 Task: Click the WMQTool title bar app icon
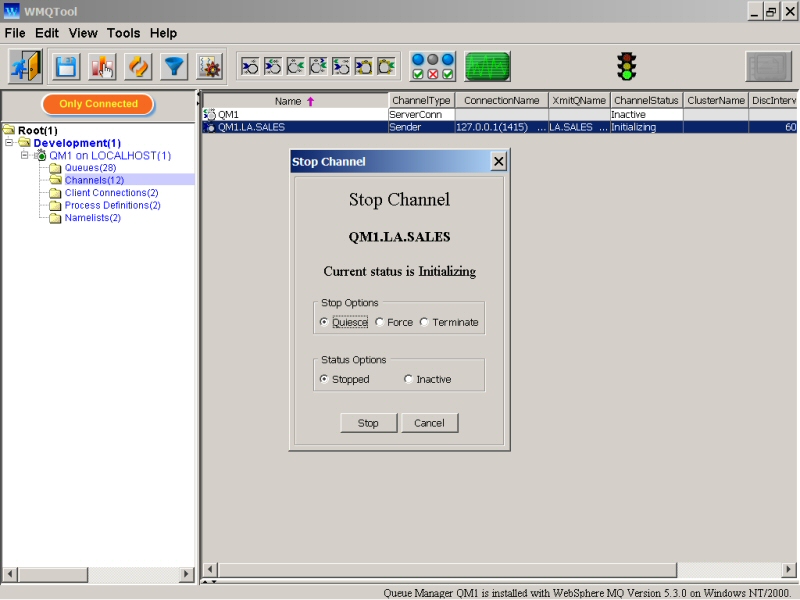coord(11,11)
